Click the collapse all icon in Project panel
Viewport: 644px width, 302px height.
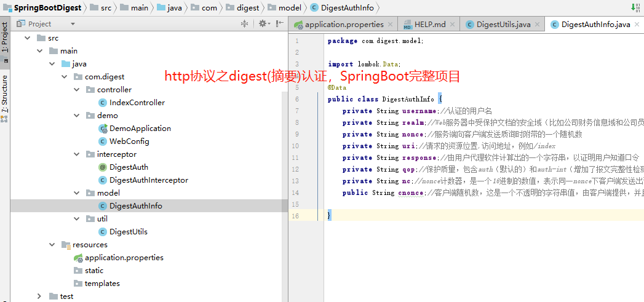(x=244, y=23)
